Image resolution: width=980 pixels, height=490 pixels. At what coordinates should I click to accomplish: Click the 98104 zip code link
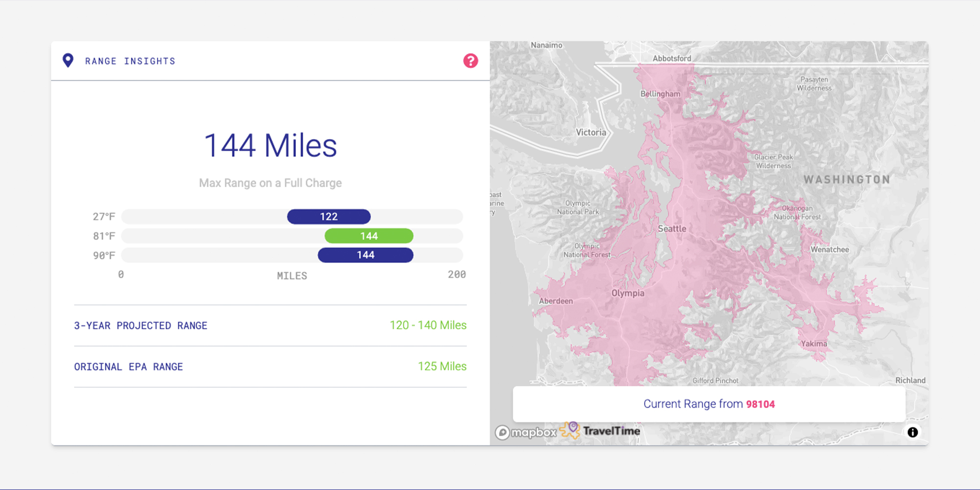tap(760, 404)
